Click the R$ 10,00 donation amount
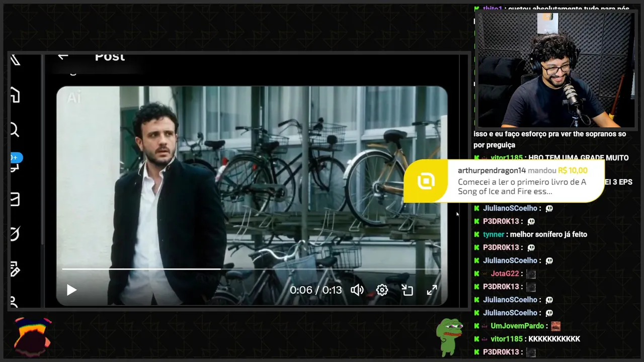The height and width of the screenshot is (362, 644). point(573,170)
